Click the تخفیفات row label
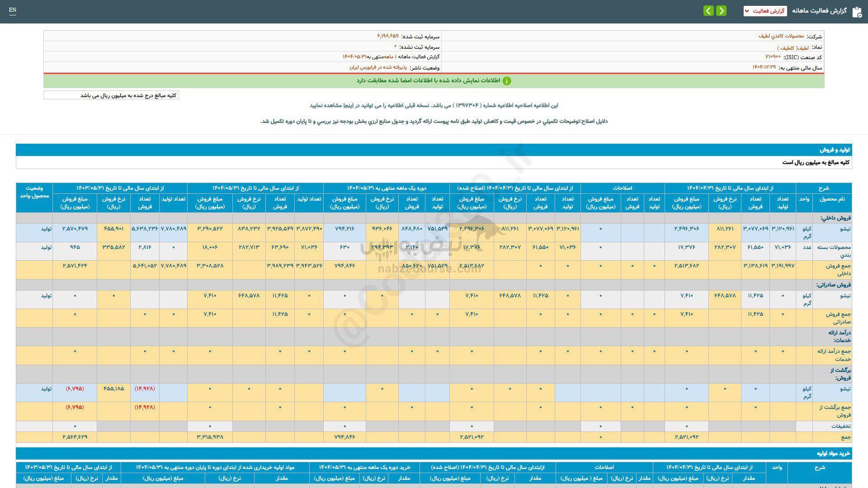This screenshot has width=868, height=488. (x=840, y=426)
